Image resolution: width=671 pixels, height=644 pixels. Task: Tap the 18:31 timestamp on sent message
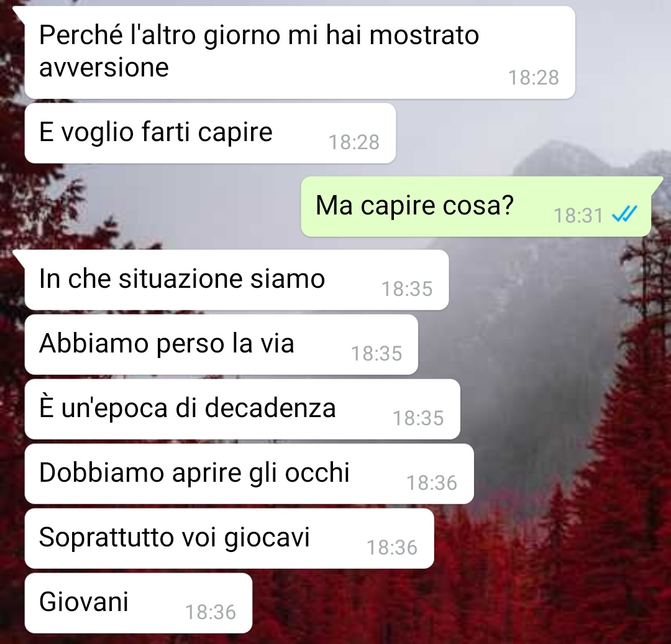click(x=578, y=215)
